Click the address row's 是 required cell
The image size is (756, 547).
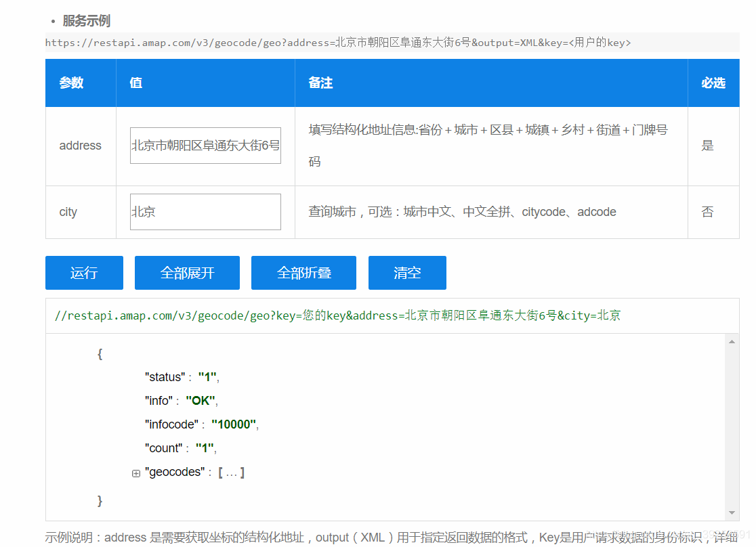pyautogui.click(x=707, y=145)
